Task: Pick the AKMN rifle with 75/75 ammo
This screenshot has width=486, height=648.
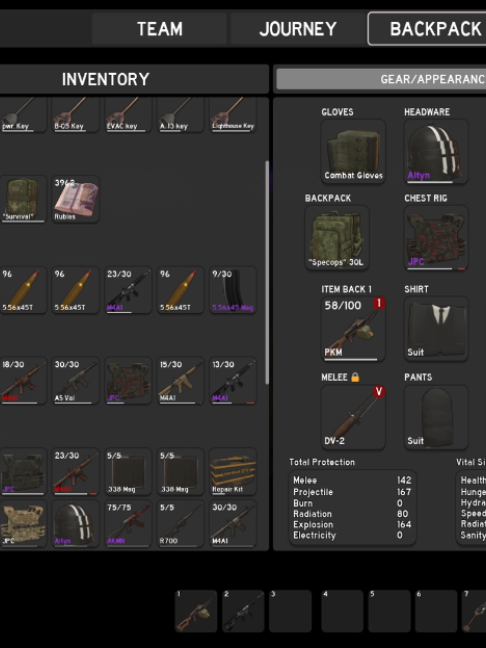Action: point(128,524)
